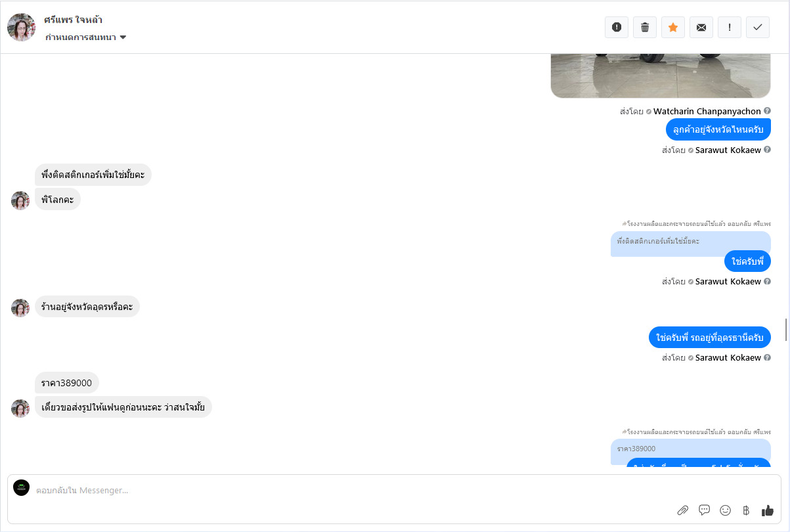Delete conversation using trash icon
Viewport: 790px width, 532px height.
point(645,27)
